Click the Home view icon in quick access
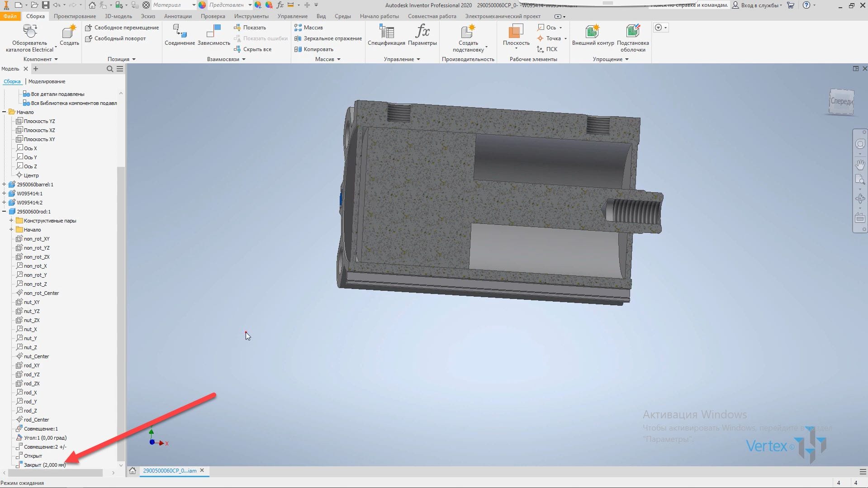This screenshot has height=488, width=868. tap(92, 5)
